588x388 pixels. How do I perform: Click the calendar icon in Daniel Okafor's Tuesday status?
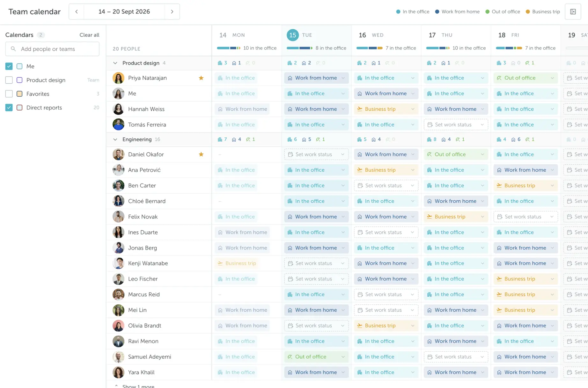coord(290,154)
